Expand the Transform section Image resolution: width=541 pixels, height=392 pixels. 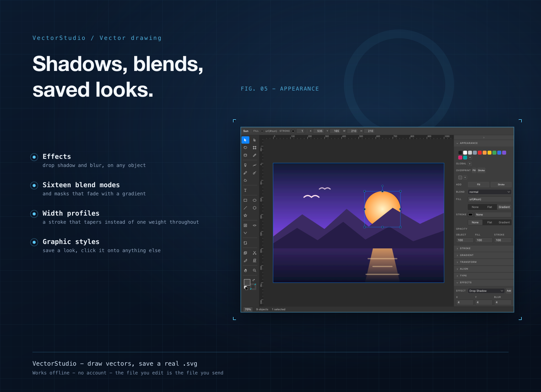[484, 262]
